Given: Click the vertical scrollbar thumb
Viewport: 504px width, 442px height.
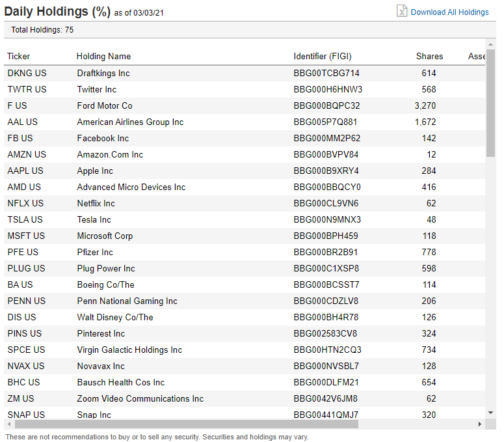Looking at the screenshot, I should [490, 104].
